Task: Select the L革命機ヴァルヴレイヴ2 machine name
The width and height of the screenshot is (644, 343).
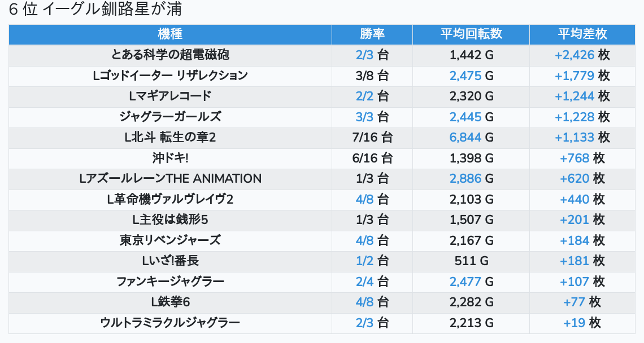Action: (x=170, y=199)
